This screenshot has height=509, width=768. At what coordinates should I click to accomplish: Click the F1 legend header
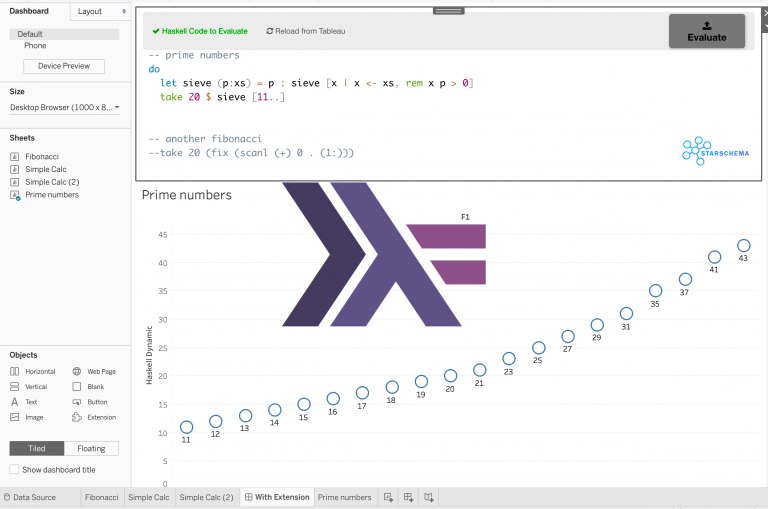[465, 217]
